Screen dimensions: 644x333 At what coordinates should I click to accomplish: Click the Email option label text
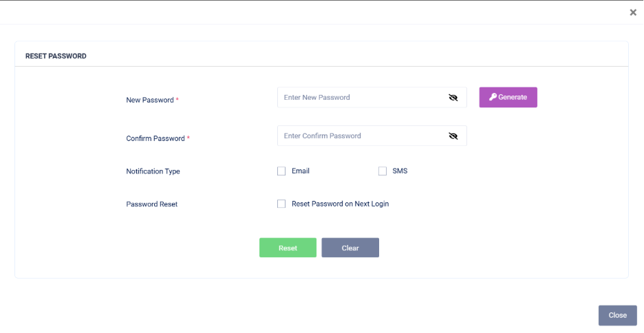click(x=301, y=171)
